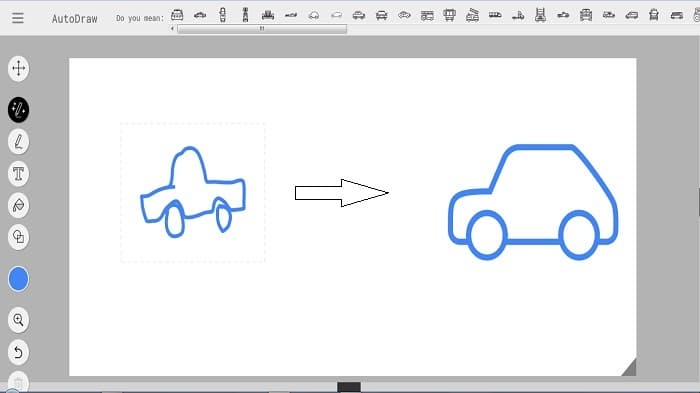Click the suggestion scrollbar left arrow
Viewport: 700px width, 393px height.
[x=172, y=29]
